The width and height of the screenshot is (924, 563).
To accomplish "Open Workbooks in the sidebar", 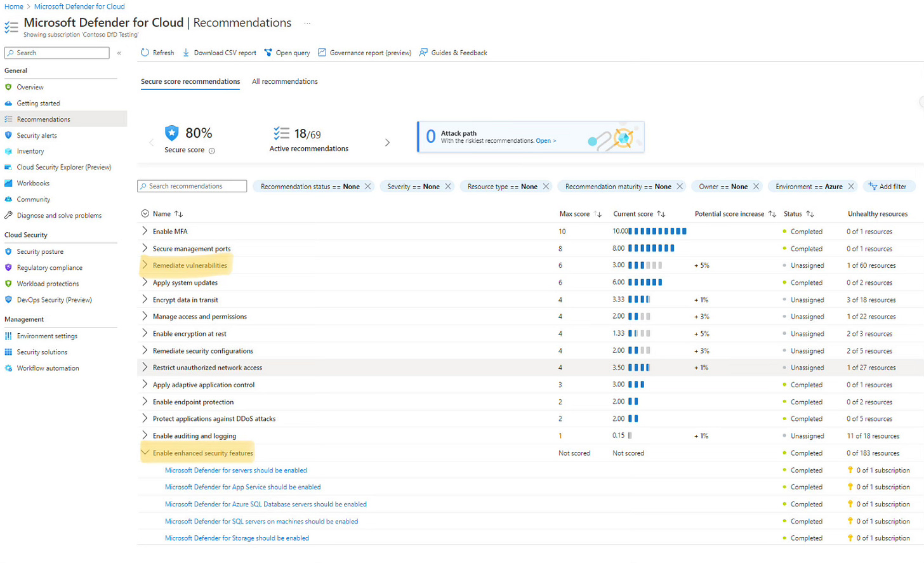I will coord(33,183).
